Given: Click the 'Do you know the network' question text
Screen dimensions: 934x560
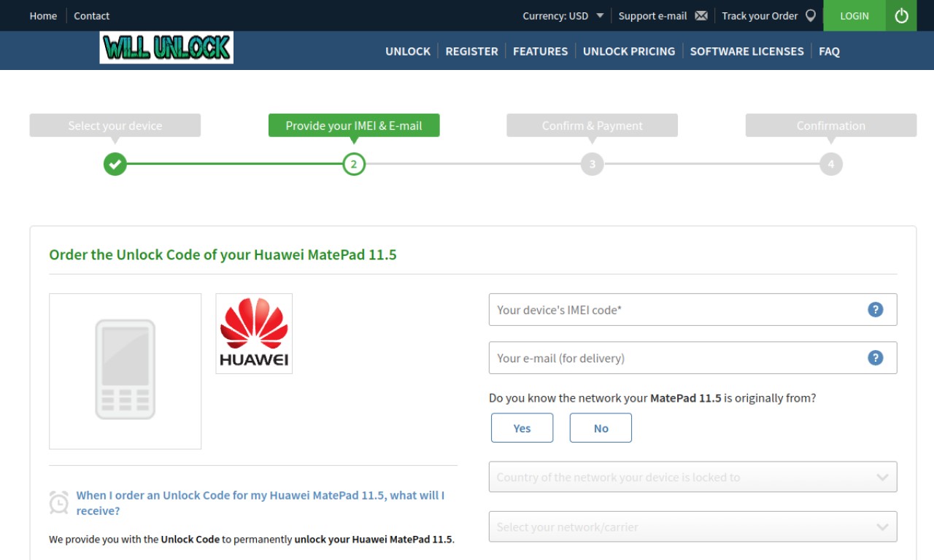Looking at the screenshot, I should pos(652,398).
